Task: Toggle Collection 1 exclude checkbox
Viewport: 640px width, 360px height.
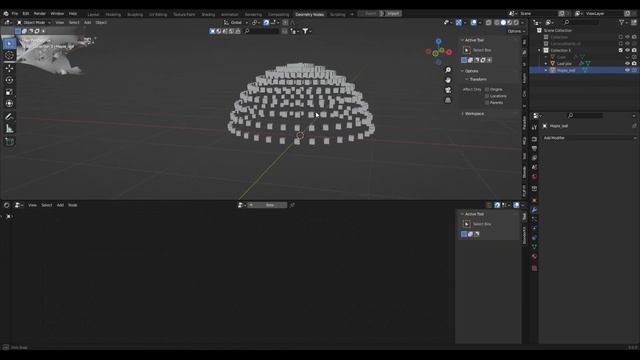Action: [621, 50]
